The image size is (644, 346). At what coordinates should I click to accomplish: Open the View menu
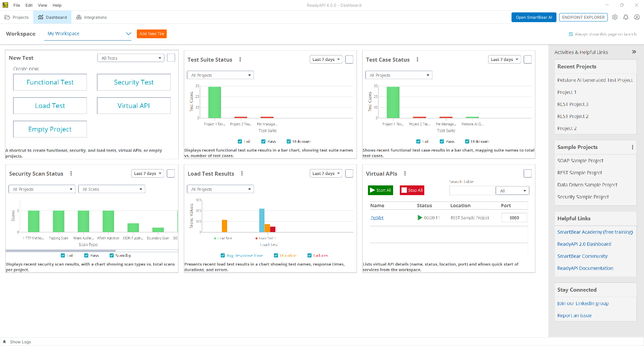click(x=43, y=5)
